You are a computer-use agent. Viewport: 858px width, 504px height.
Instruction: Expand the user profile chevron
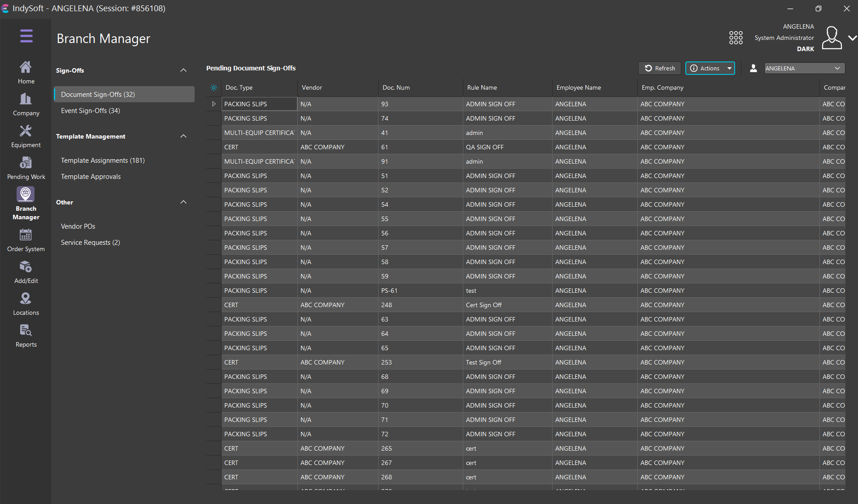[852, 38]
